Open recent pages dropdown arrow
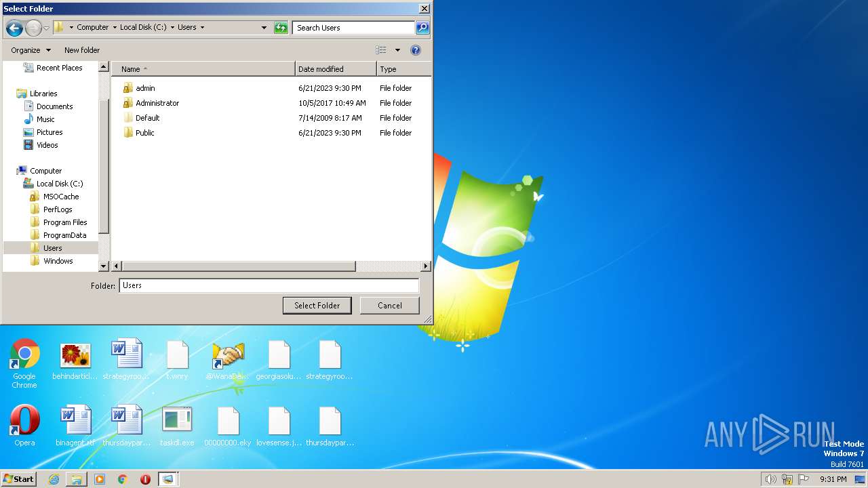The image size is (868, 488). tap(46, 28)
